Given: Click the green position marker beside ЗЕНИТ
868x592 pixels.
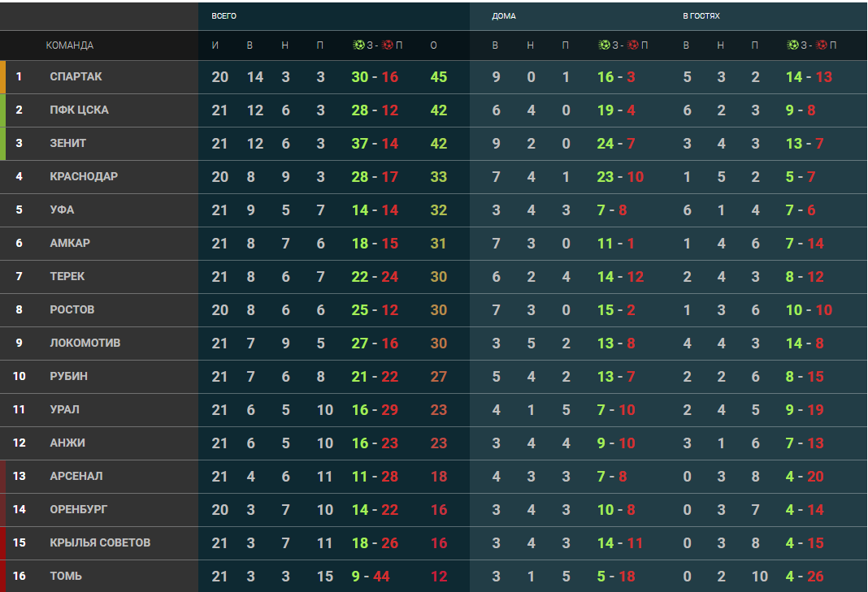Looking at the screenshot, I should tap(2, 143).
